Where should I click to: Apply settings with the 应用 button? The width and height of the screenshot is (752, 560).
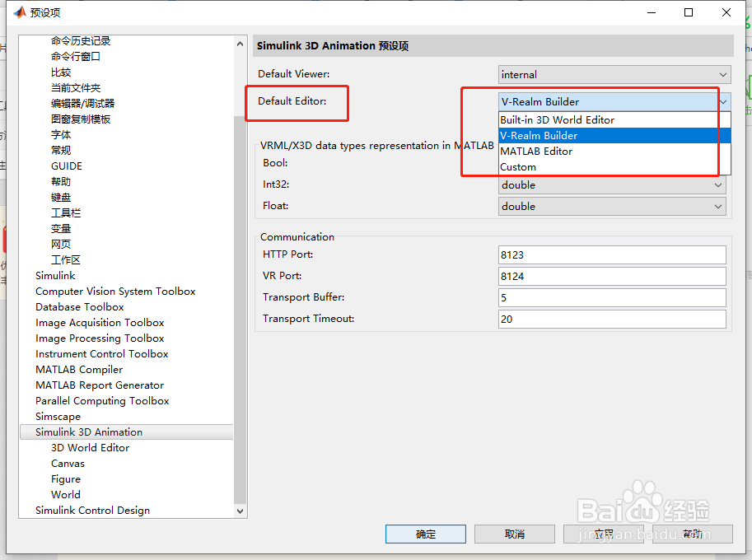click(603, 534)
